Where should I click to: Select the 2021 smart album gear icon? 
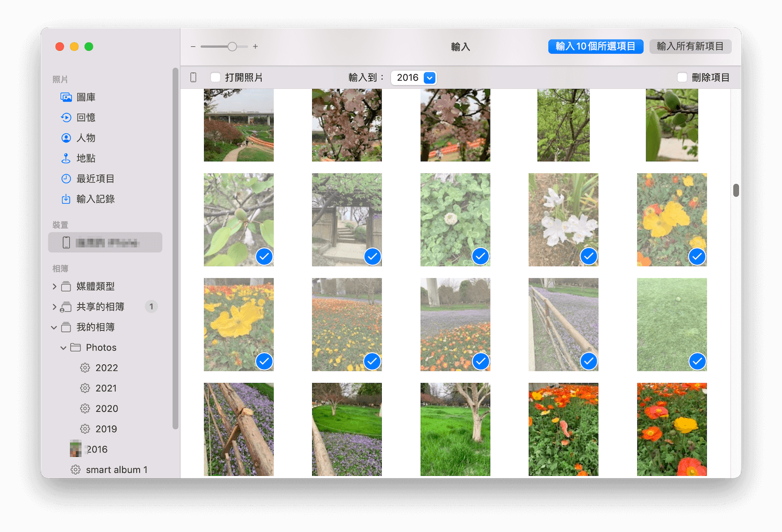click(x=85, y=388)
